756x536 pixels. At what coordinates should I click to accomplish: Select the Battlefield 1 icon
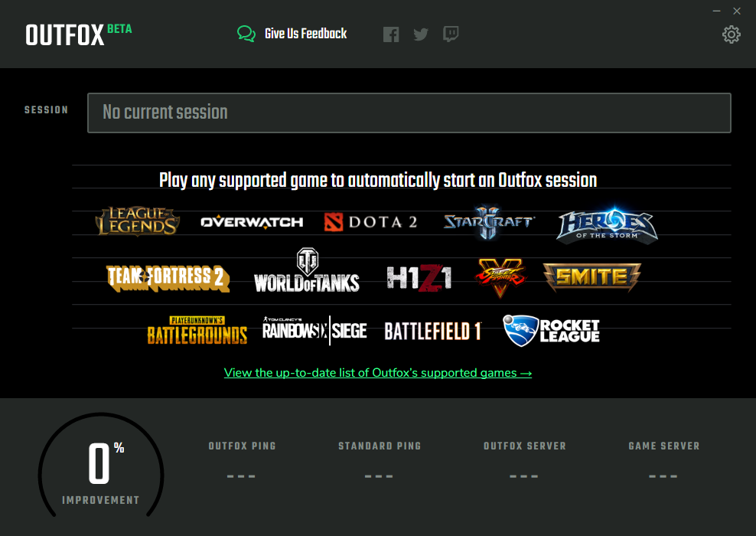click(431, 331)
